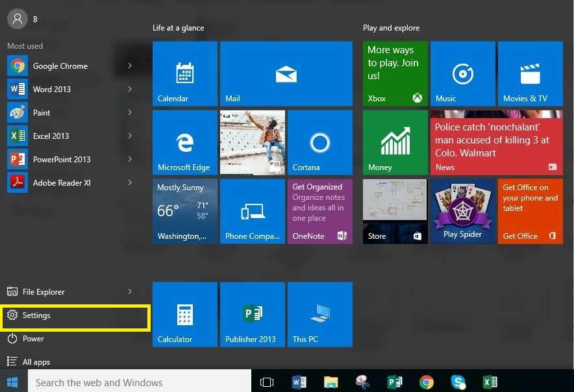Start the Play Spider game tile
The width and height of the screenshot is (574, 392).
[x=462, y=211]
